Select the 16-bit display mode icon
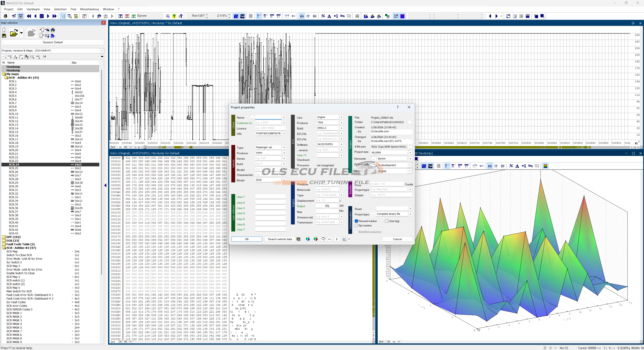Screen dimensions: 644x350 tap(265, 16)
